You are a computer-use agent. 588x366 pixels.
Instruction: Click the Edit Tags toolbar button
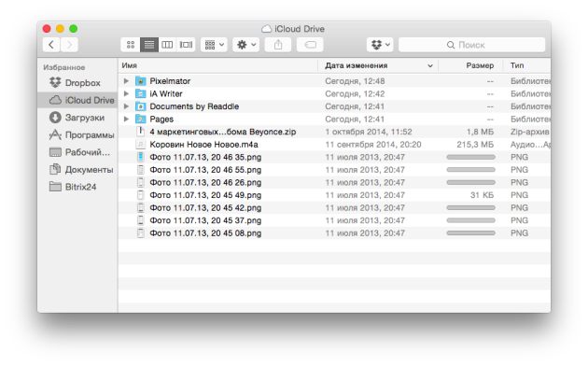pyautogui.click(x=310, y=45)
